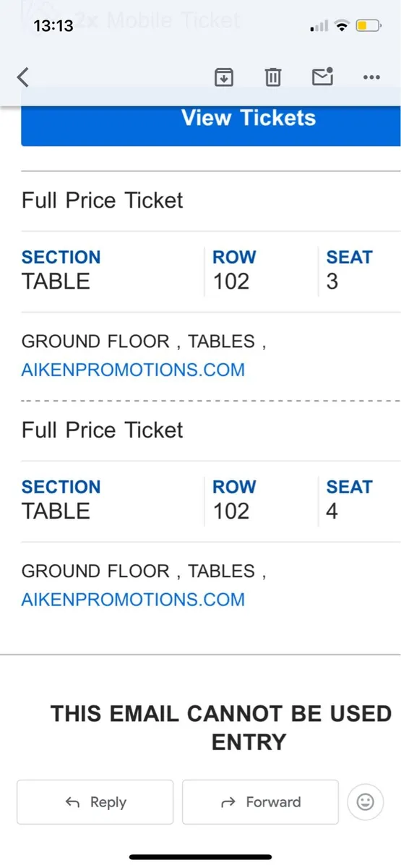Tap seat 4 value in second ticket
Image resolution: width=401 pixels, height=868 pixels.
coord(332,511)
